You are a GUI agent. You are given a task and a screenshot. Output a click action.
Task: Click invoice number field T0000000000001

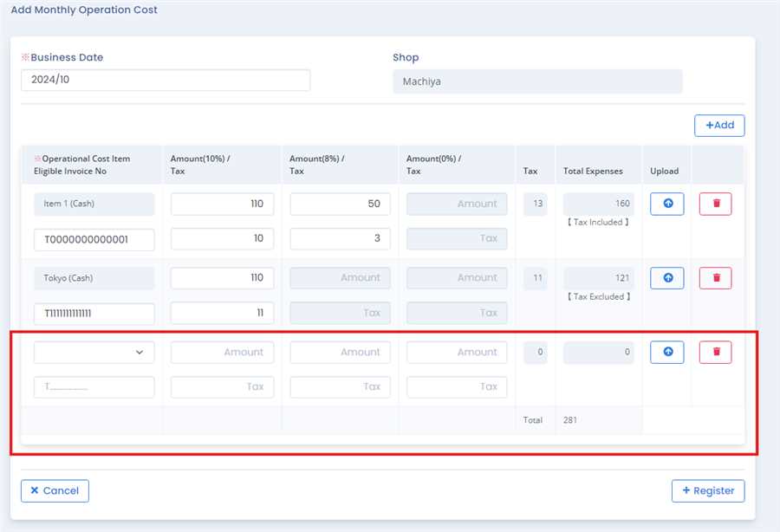[x=94, y=239]
